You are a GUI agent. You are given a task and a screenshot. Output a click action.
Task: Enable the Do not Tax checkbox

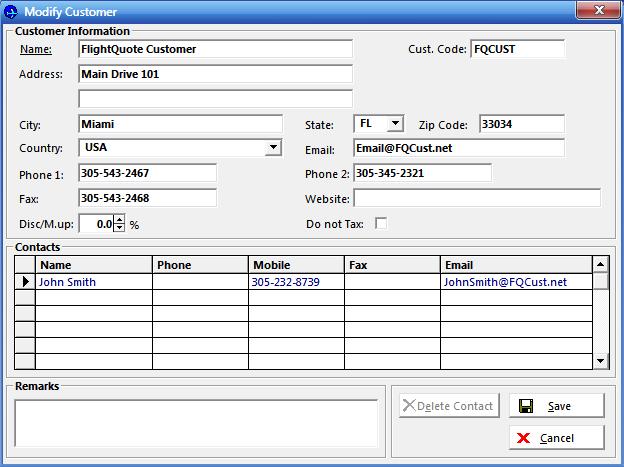[x=381, y=223]
